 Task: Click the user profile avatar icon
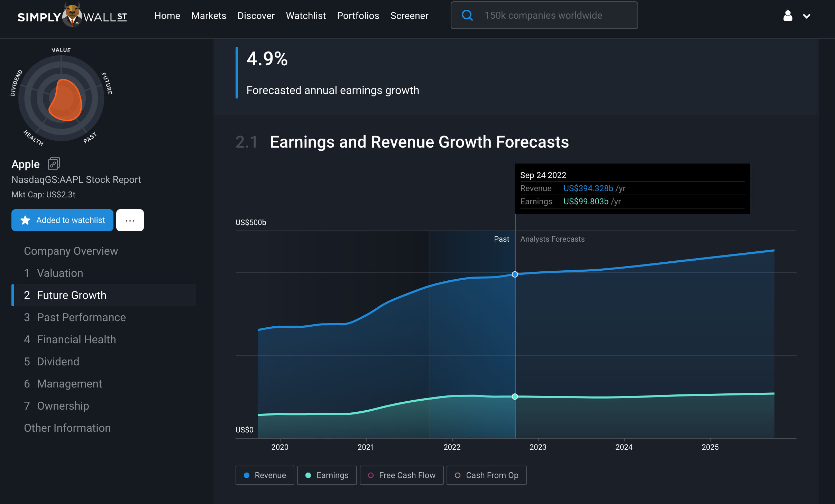click(x=788, y=16)
